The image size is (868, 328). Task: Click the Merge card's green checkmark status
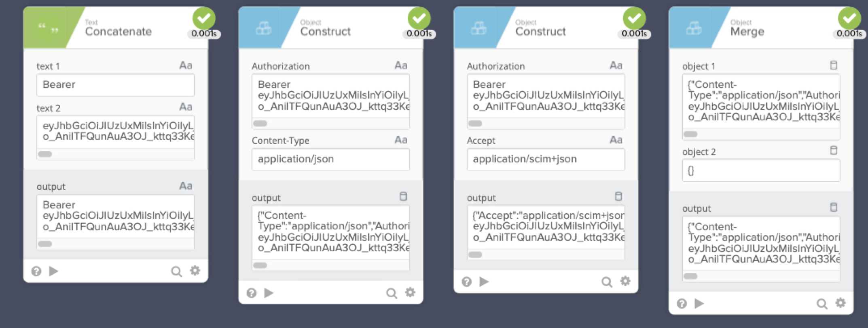point(849,18)
